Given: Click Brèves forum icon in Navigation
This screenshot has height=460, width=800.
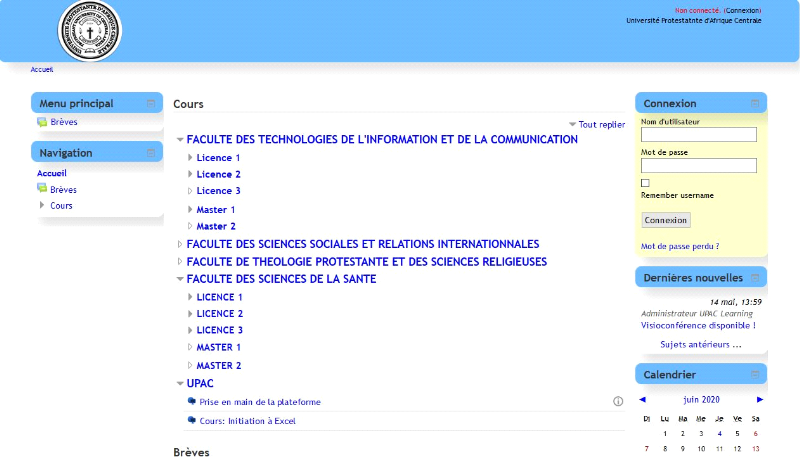Looking at the screenshot, I should pos(42,189).
